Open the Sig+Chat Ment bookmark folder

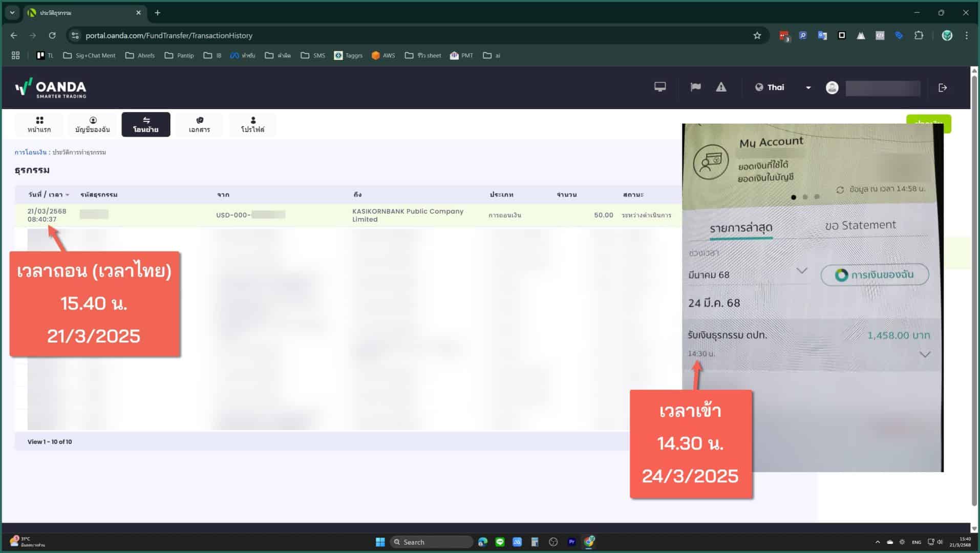89,55
